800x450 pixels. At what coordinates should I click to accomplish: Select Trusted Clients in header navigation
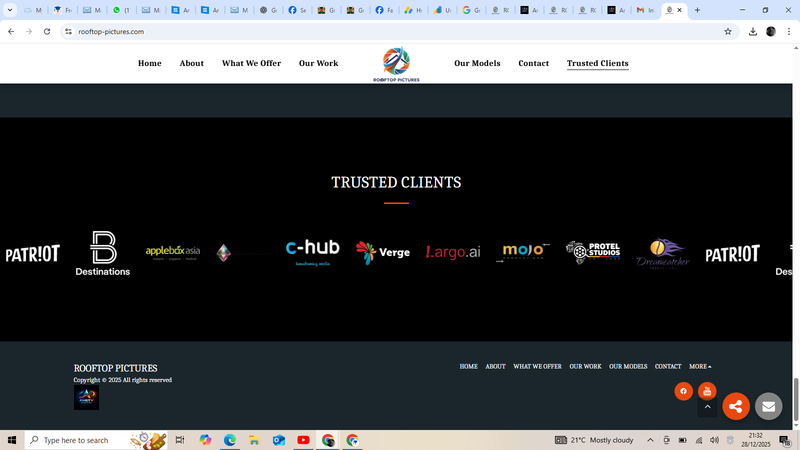[597, 63]
